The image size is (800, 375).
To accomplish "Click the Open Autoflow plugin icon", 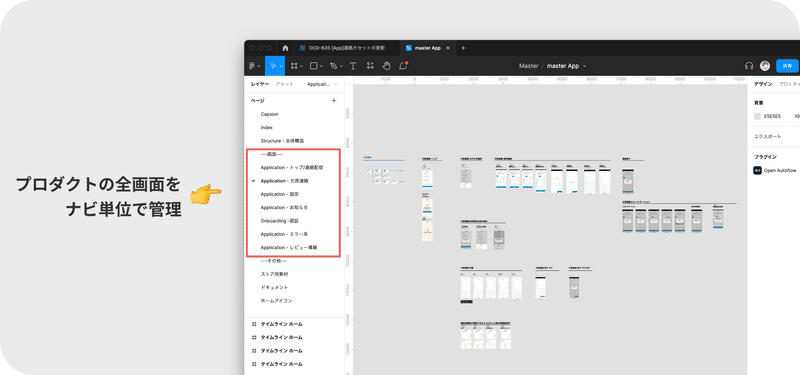I will click(758, 170).
